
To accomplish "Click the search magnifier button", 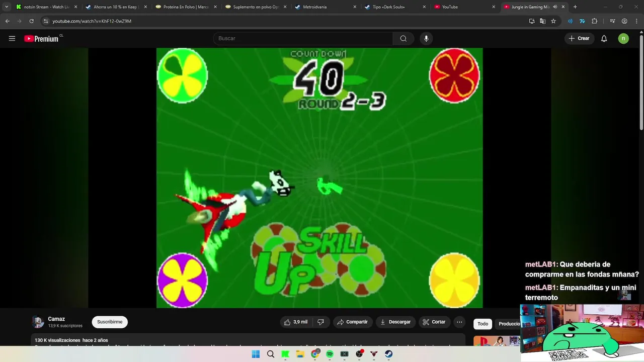I will [x=404, y=38].
